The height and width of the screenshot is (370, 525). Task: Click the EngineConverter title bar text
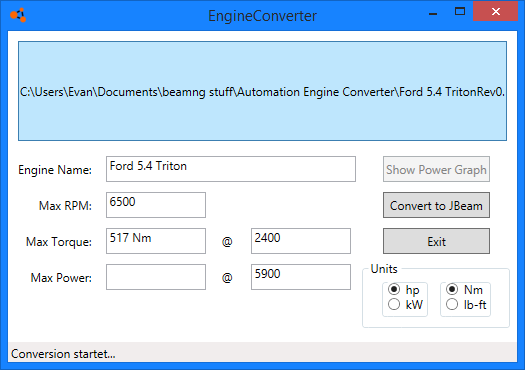(262, 16)
